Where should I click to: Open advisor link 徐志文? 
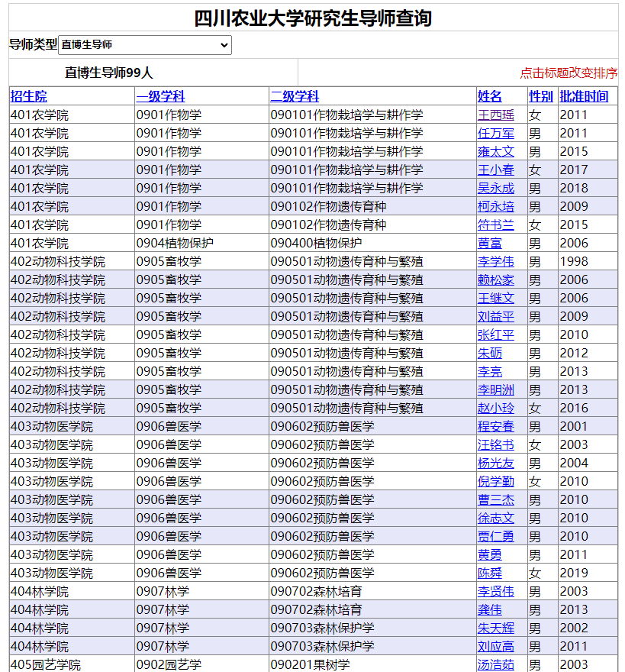[495, 519]
